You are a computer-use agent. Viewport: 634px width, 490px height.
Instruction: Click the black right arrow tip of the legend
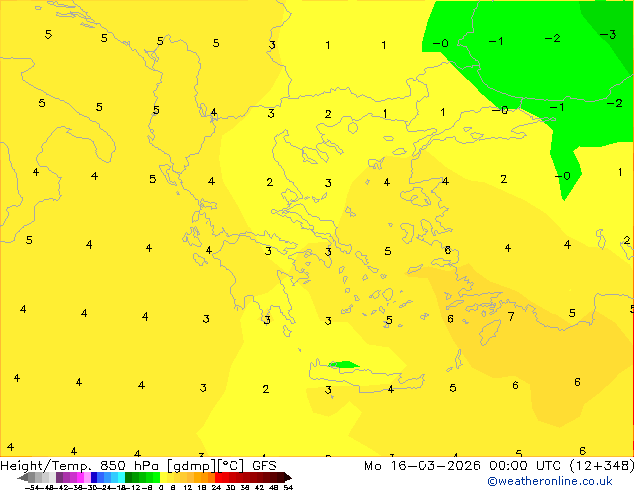coord(288,477)
